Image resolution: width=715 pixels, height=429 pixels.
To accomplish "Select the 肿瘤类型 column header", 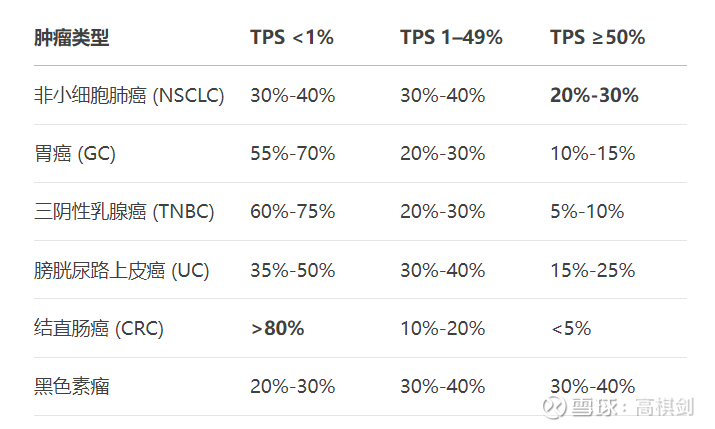I will coord(72,37).
